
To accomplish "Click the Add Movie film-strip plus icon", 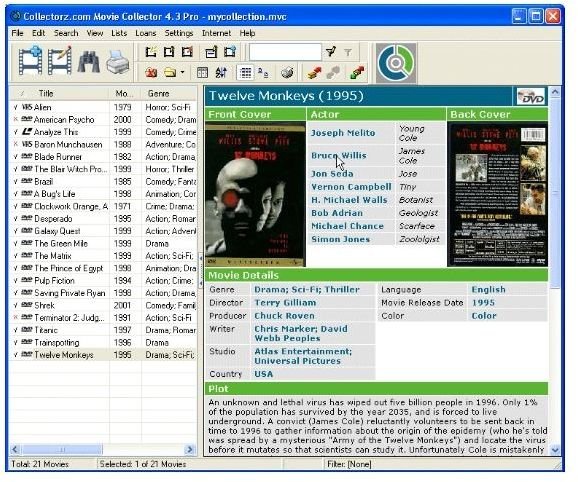I will (x=31, y=61).
